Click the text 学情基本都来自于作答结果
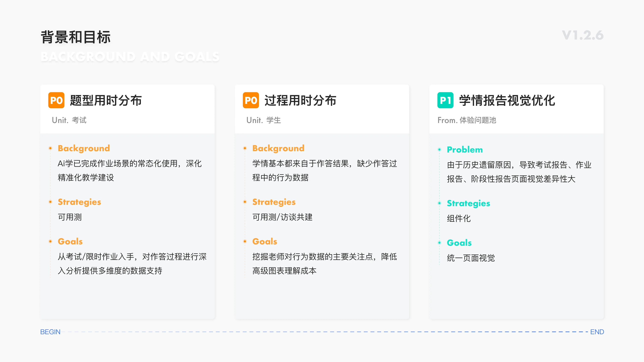This screenshot has width=644, height=362. coord(300,163)
